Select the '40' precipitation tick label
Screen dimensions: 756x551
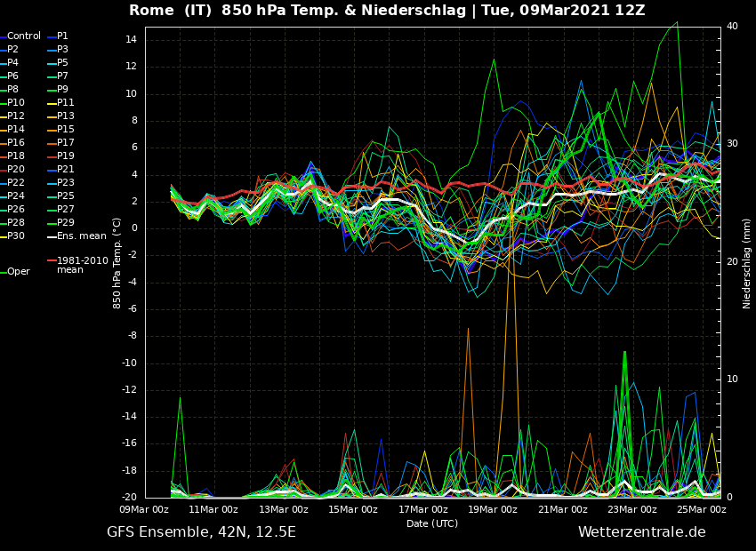coord(732,26)
